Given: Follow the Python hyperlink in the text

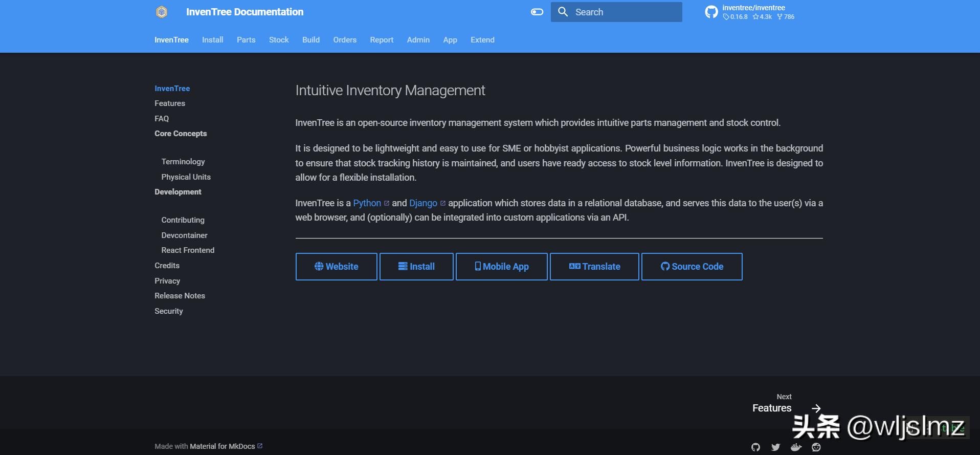Looking at the screenshot, I should point(367,203).
